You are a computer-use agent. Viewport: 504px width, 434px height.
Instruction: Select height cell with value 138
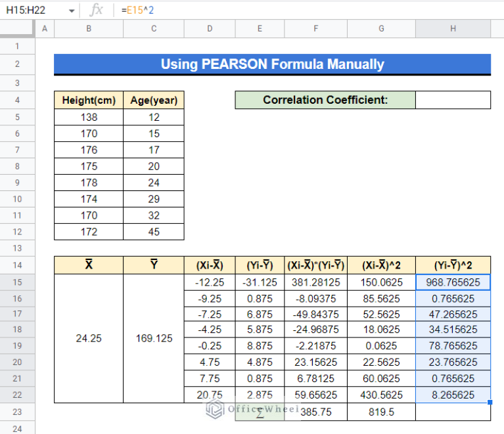tap(89, 118)
